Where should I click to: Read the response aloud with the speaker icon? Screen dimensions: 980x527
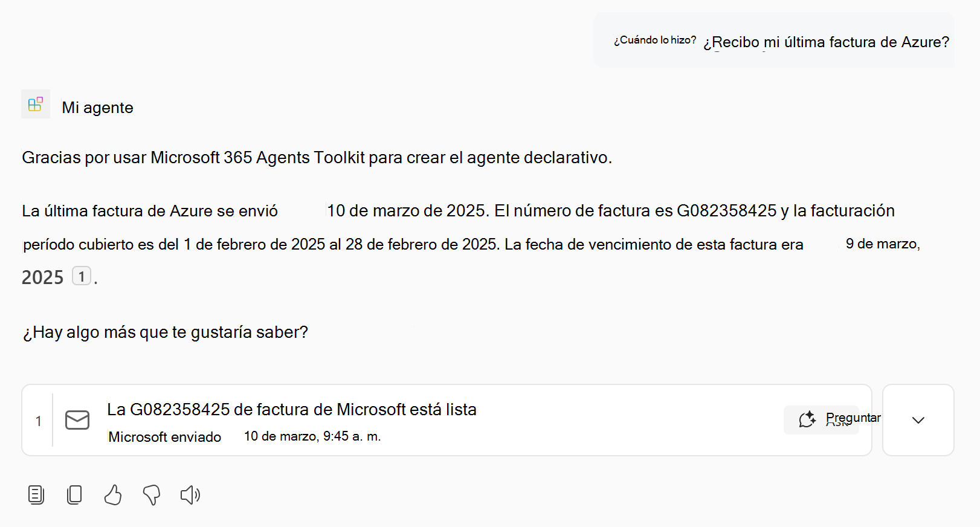coord(190,494)
